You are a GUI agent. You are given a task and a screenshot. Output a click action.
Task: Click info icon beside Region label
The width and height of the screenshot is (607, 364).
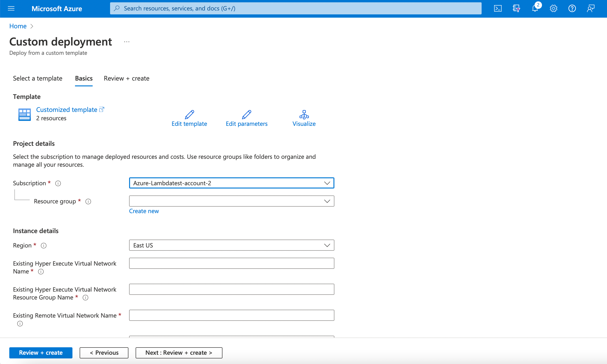[44, 246]
